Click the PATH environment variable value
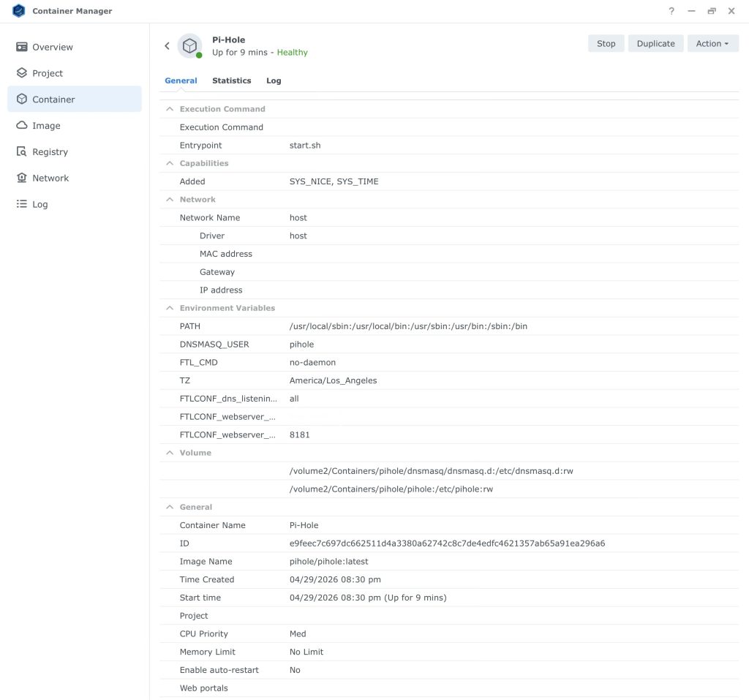Screen dimensions: 749x700 tap(408, 326)
